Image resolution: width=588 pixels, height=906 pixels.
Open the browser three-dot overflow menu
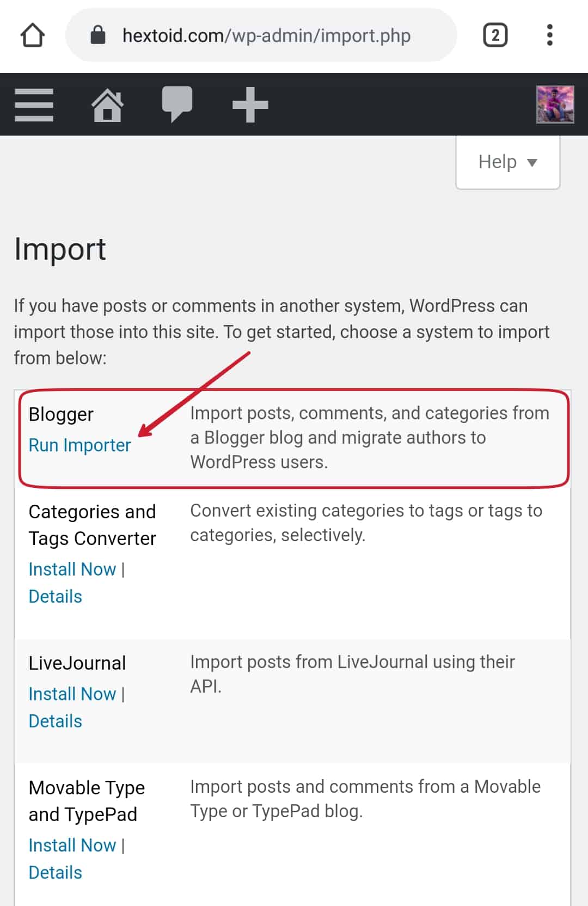pyautogui.click(x=550, y=35)
